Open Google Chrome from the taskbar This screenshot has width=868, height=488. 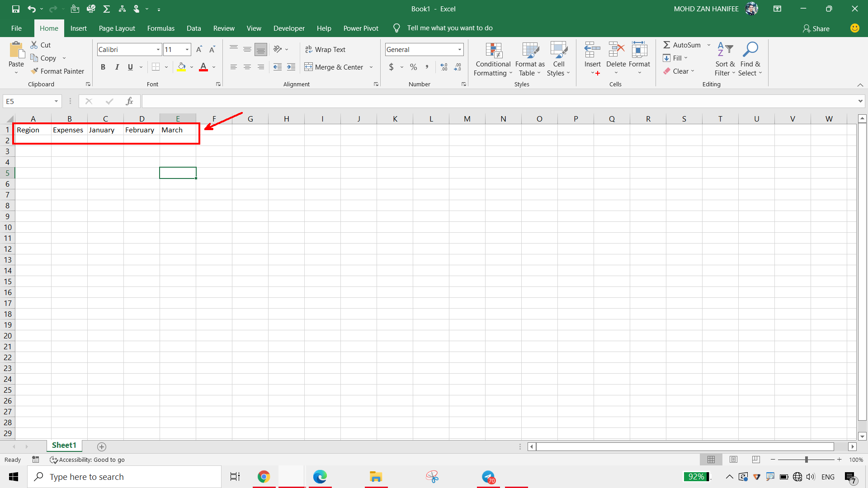[264, 477]
